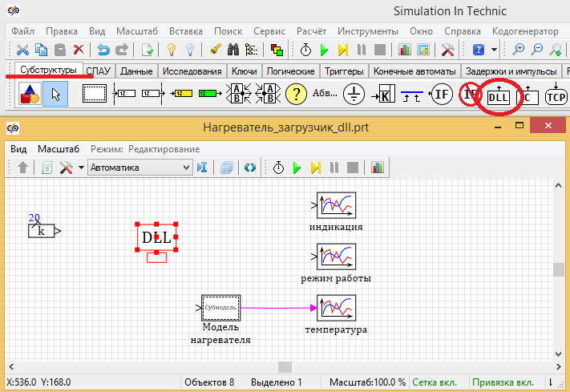
Task: Open the script page icon in project window
Action: (46, 168)
